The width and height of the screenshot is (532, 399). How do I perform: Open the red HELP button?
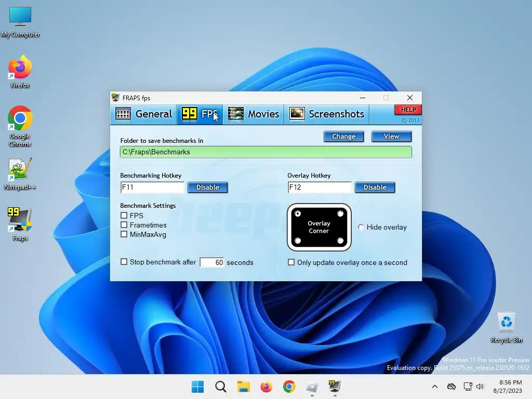click(408, 110)
